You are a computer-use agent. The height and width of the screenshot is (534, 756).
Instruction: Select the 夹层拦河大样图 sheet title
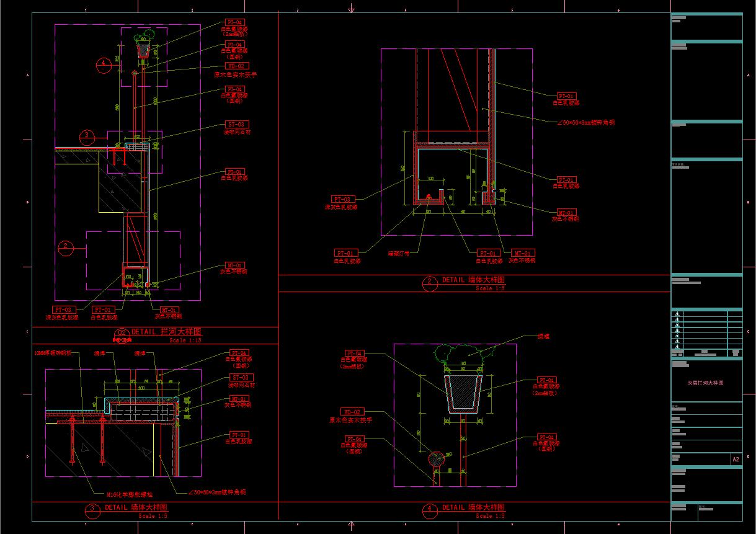pyautogui.click(x=706, y=383)
